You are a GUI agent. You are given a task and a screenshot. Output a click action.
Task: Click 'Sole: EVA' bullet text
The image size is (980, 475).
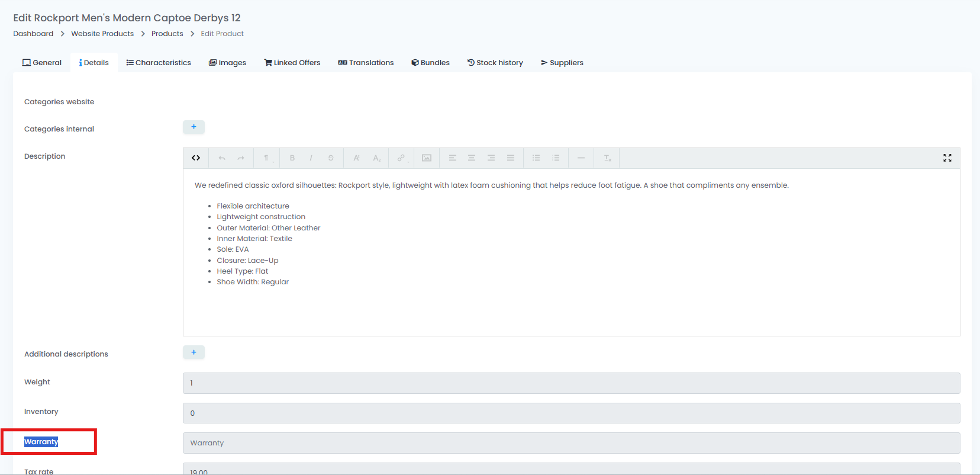pos(233,249)
